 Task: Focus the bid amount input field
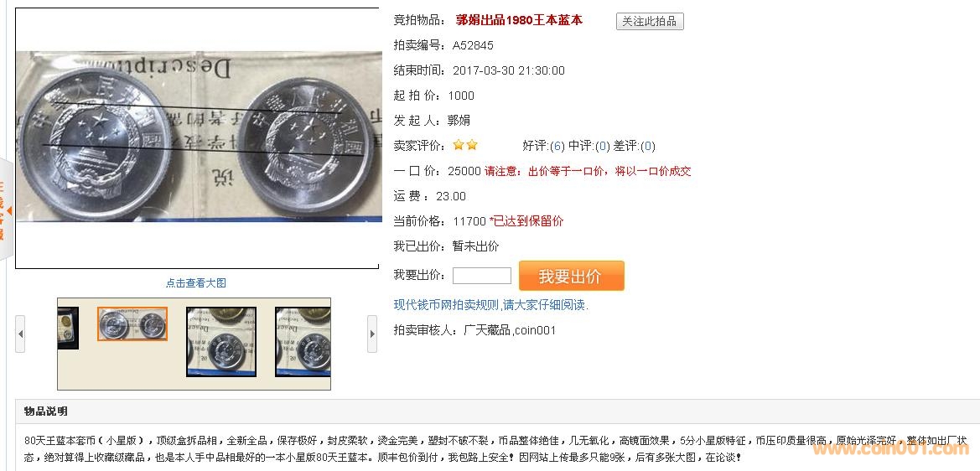482,276
